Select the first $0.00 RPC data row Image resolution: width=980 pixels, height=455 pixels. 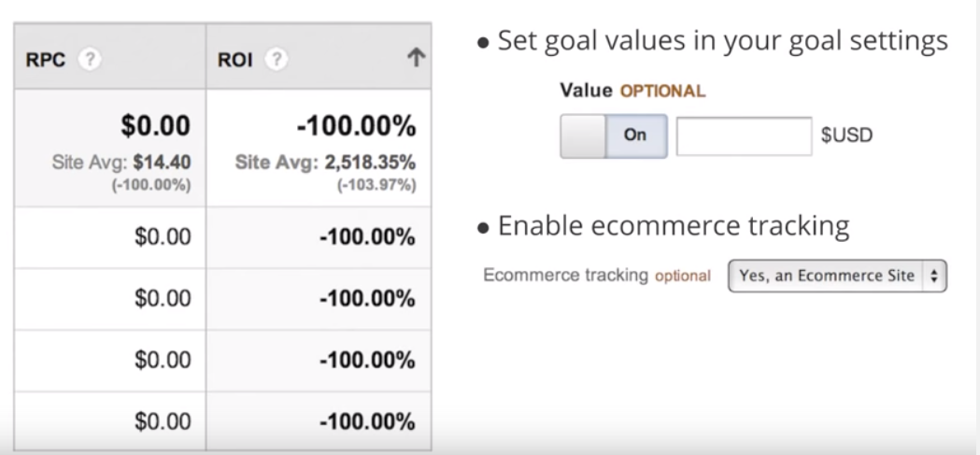(110, 237)
